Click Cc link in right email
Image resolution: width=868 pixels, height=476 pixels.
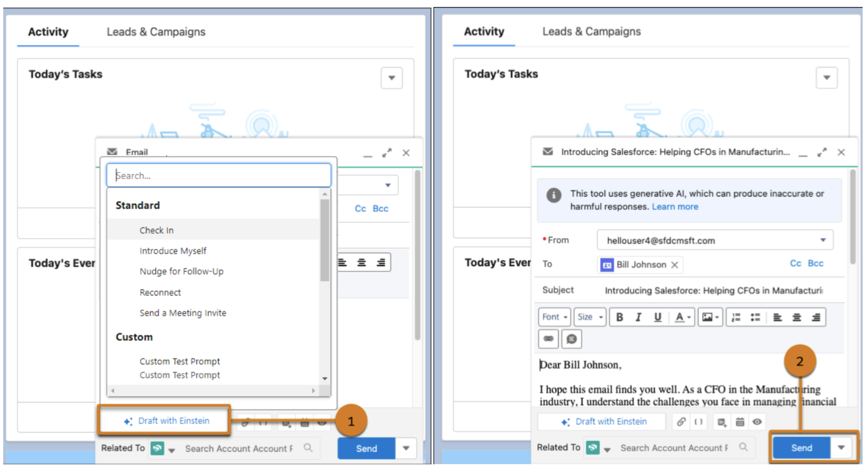pyautogui.click(x=795, y=263)
